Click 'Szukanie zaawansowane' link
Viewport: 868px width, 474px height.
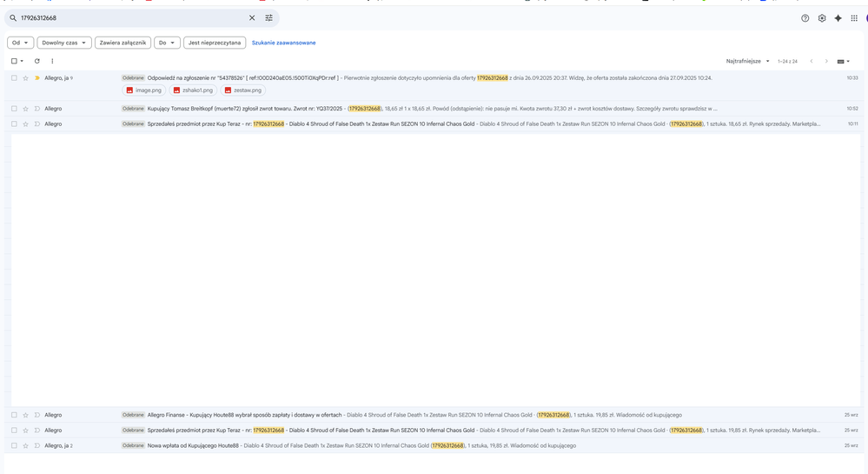pyautogui.click(x=283, y=43)
